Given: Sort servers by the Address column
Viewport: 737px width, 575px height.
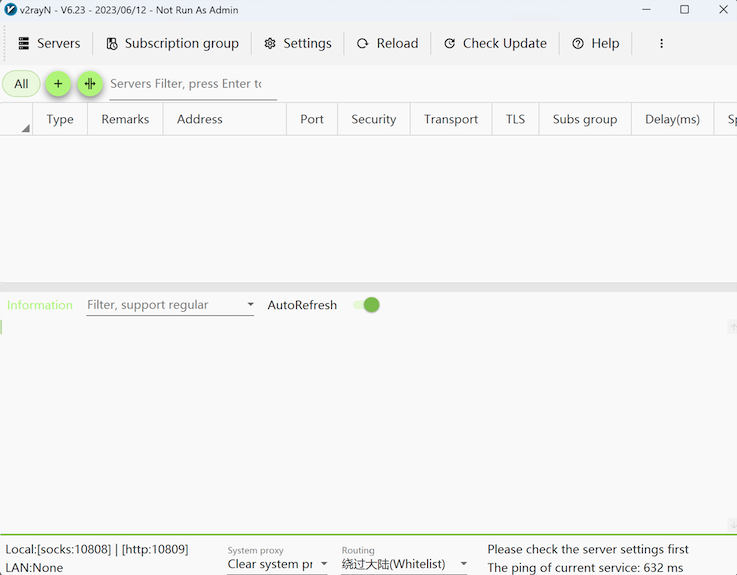Looking at the screenshot, I should coord(225,119).
